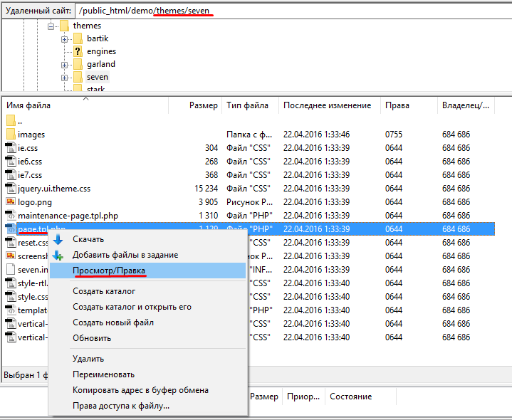The image size is (512, 420).
Task: Expand the seven tree node
Action: coord(64,78)
